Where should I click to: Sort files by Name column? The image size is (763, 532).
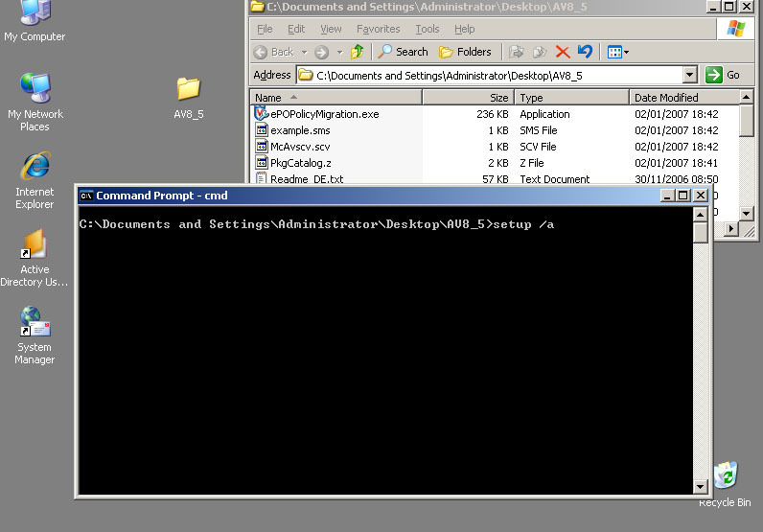click(335, 98)
